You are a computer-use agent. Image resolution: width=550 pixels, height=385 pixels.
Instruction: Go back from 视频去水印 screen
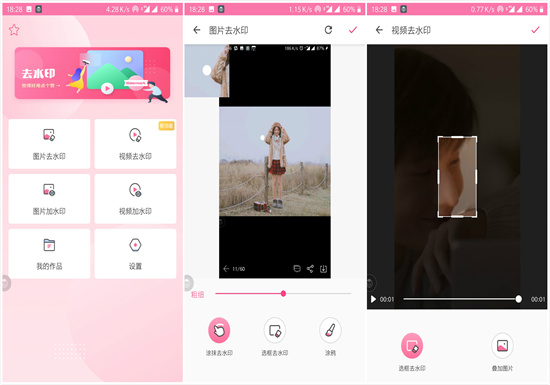click(x=379, y=30)
